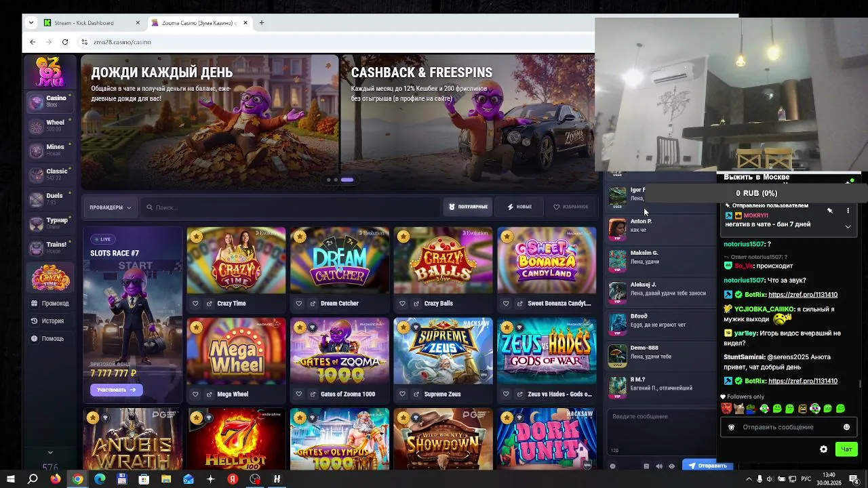Open Supreme Zeus in new window icon
The height and width of the screenshot is (488, 868).
[x=417, y=394]
